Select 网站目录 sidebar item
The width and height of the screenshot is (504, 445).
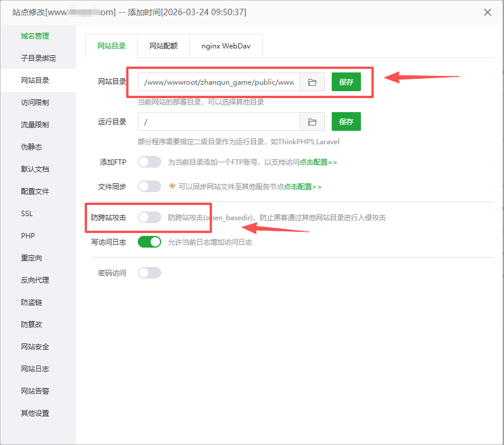(x=35, y=81)
